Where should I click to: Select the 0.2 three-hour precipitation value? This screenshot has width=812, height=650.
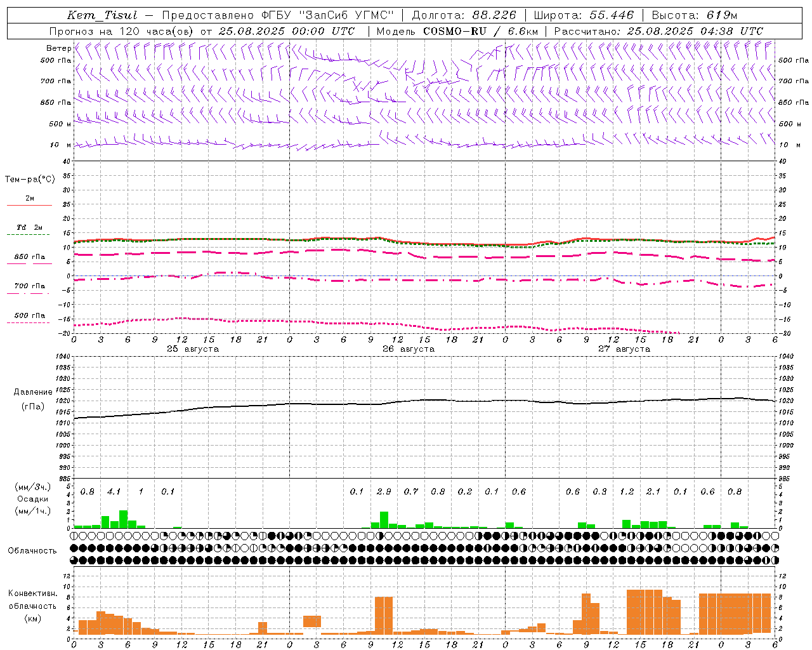465,491
